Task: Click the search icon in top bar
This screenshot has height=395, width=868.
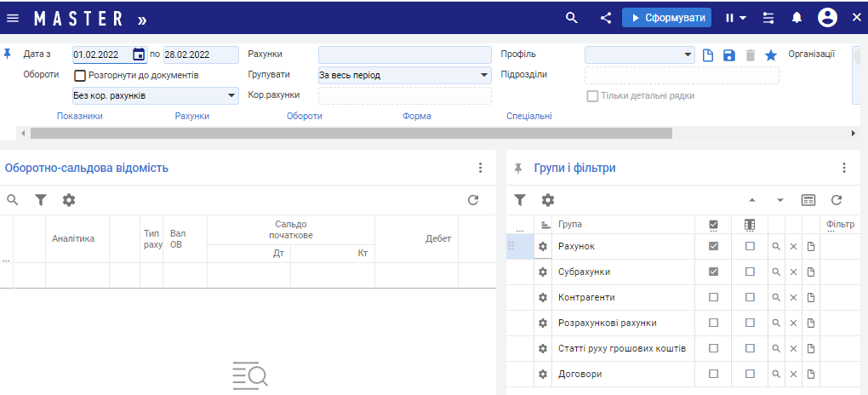Action: point(572,18)
